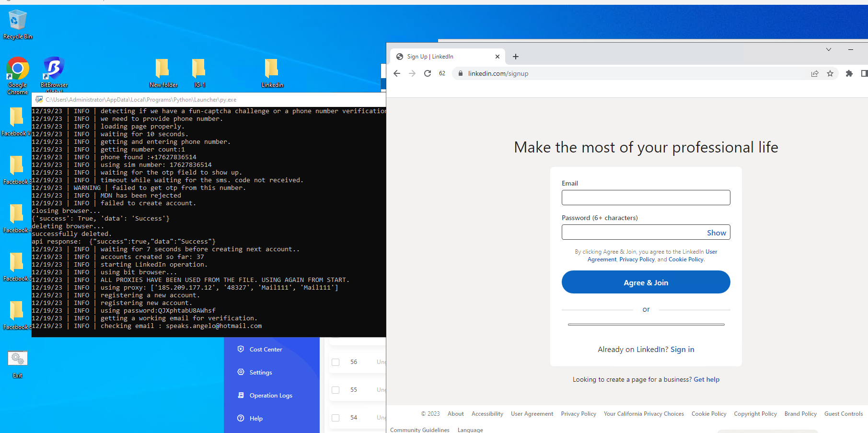
Task: Click console text 'speaks.angelo@hotmail.com'
Action: pyautogui.click(x=214, y=326)
